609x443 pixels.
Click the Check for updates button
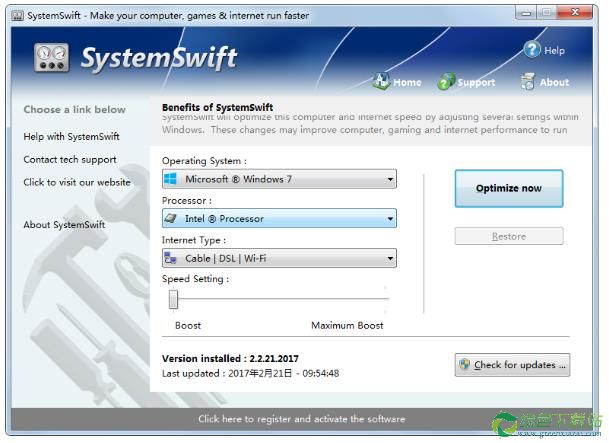click(512, 365)
